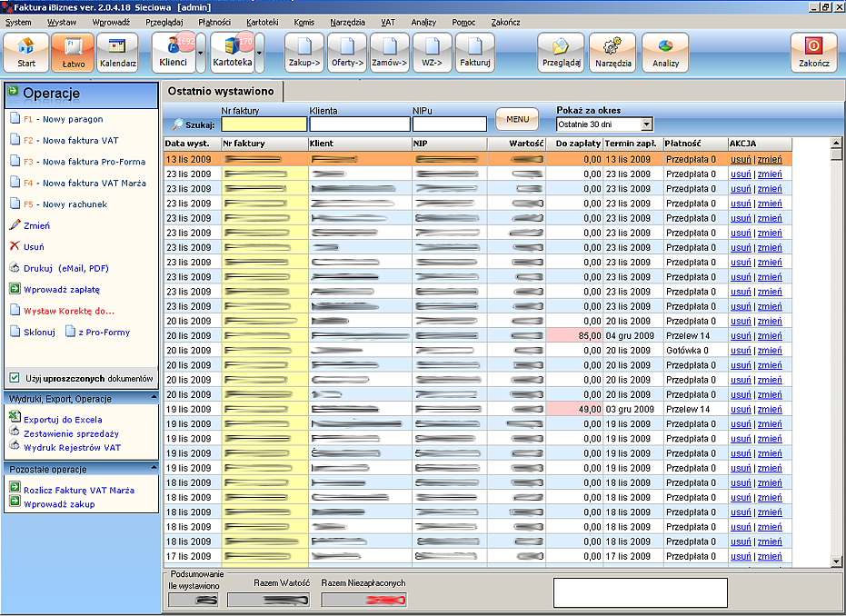The image size is (846, 616).
Task: Open the Narzędzia gear toolbar button
Action: pyautogui.click(x=612, y=53)
